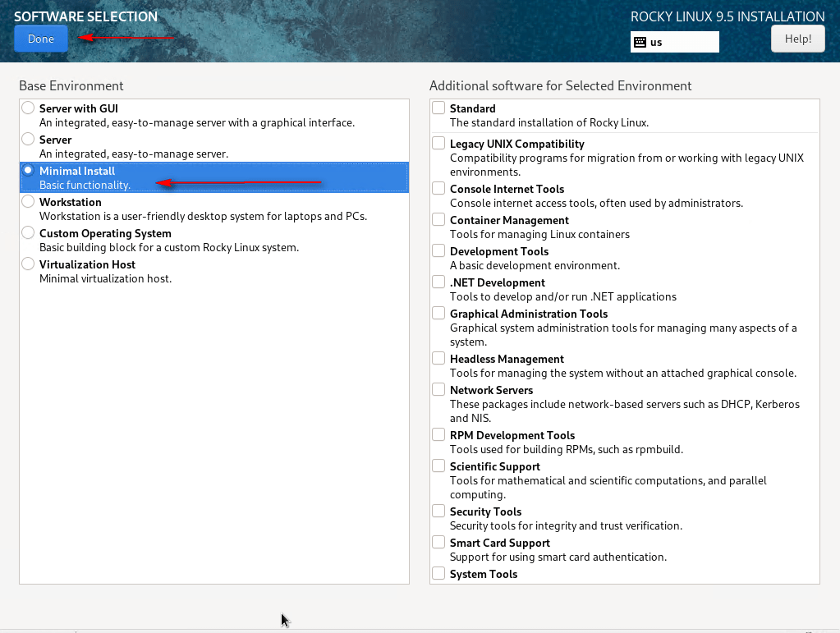Click the keyboard layout icon

640,42
